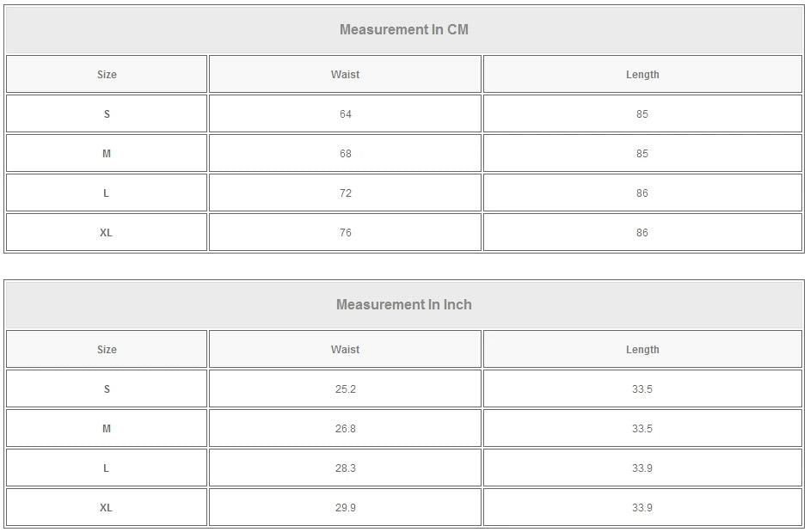Select waist value 64 for size S
The image size is (810, 532).
[x=345, y=114]
